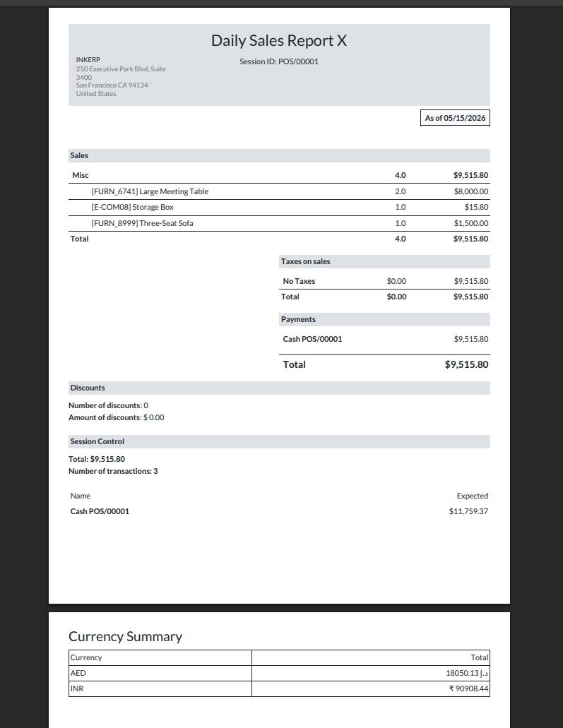This screenshot has height=728, width=563.
Task: Click the Sales section header
Action: (279, 155)
